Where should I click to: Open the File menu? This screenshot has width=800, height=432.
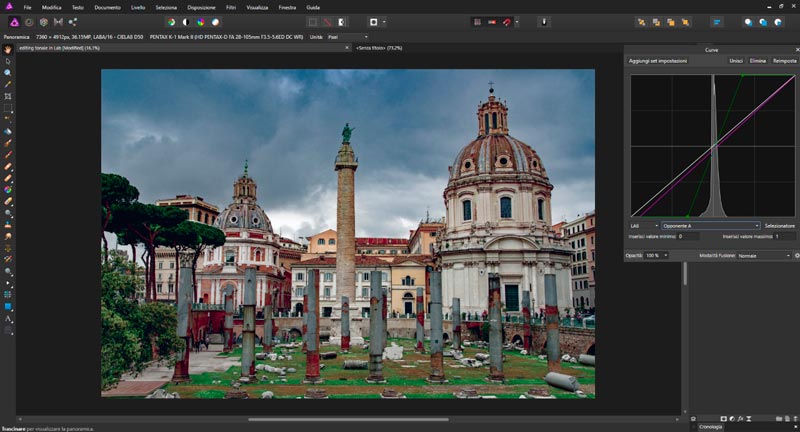pyautogui.click(x=28, y=8)
